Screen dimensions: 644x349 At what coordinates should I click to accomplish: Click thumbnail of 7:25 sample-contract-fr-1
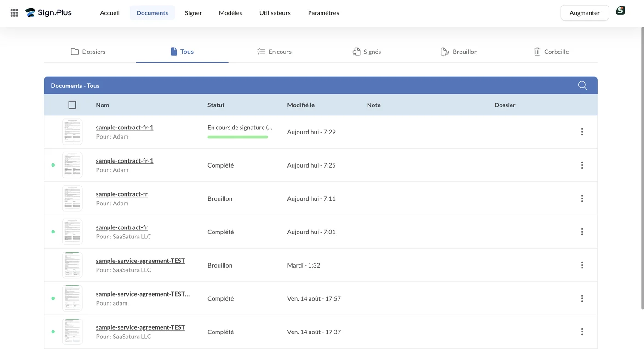click(x=72, y=165)
